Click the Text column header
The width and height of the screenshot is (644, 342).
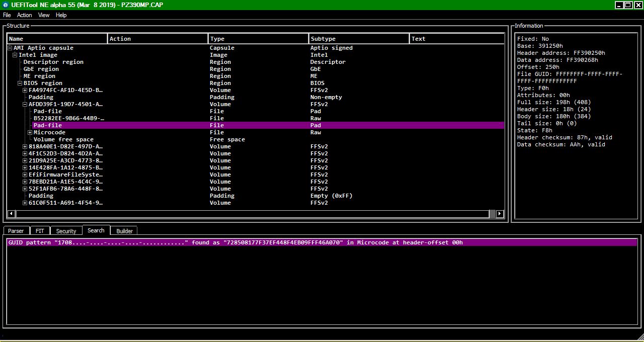pyautogui.click(x=457, y=39)
